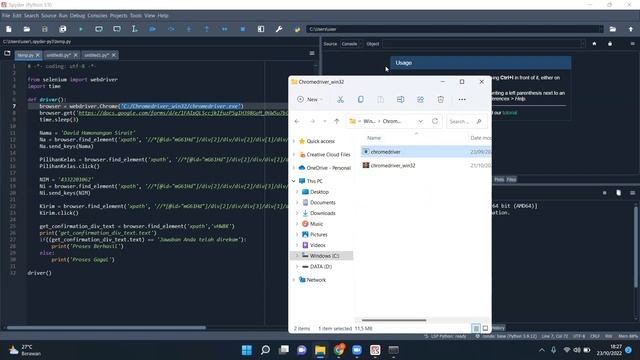This screenshot has height=360, width=640.
Task: Expand the Network tree node
Action: coord(294,280)
